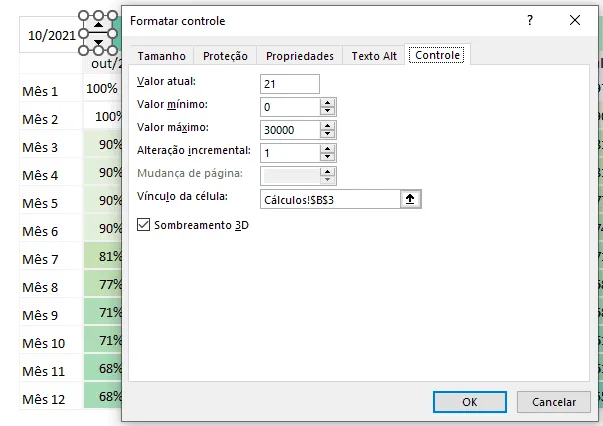The width and height of the screenshot is (603, 426).
Task: Close the Formatar controle dialog
Action: point(575,20)
